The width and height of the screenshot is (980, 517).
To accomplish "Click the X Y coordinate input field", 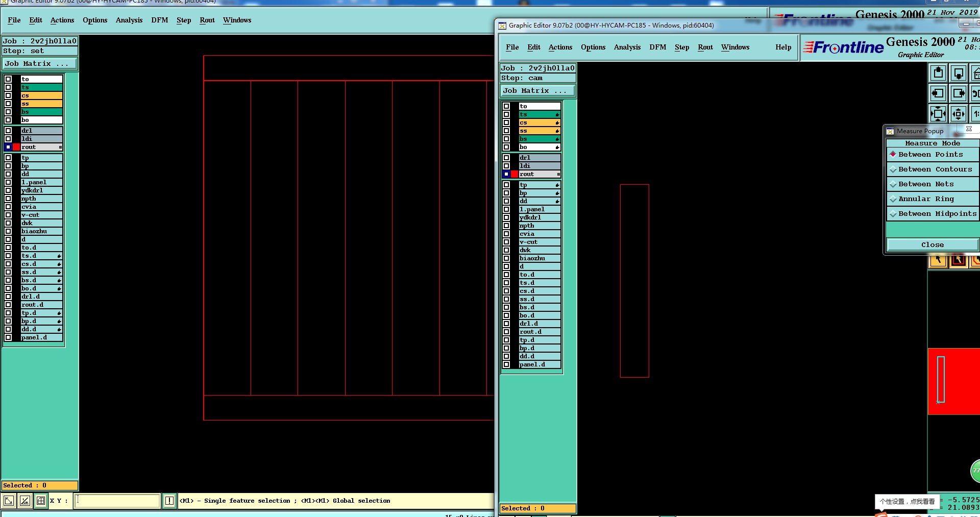I will (117, 501).
